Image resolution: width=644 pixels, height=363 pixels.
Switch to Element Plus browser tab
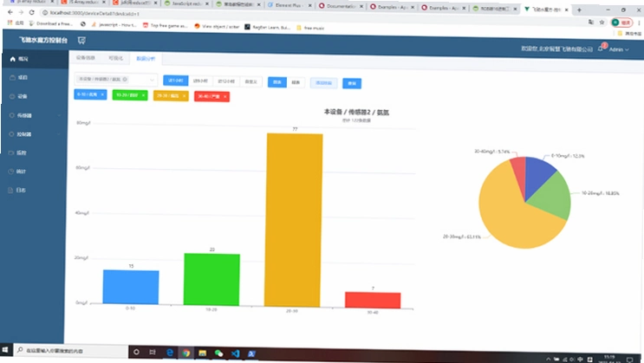click(x=289, y=5)
